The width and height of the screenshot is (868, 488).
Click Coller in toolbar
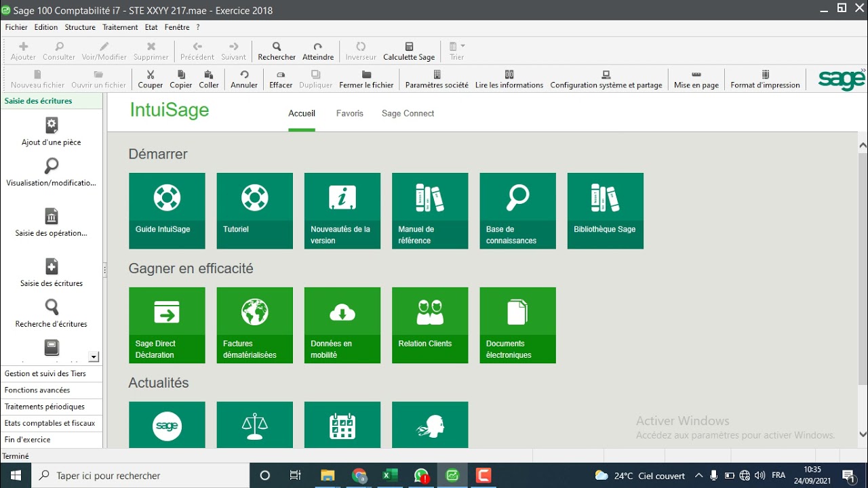[x=209, y=79]
